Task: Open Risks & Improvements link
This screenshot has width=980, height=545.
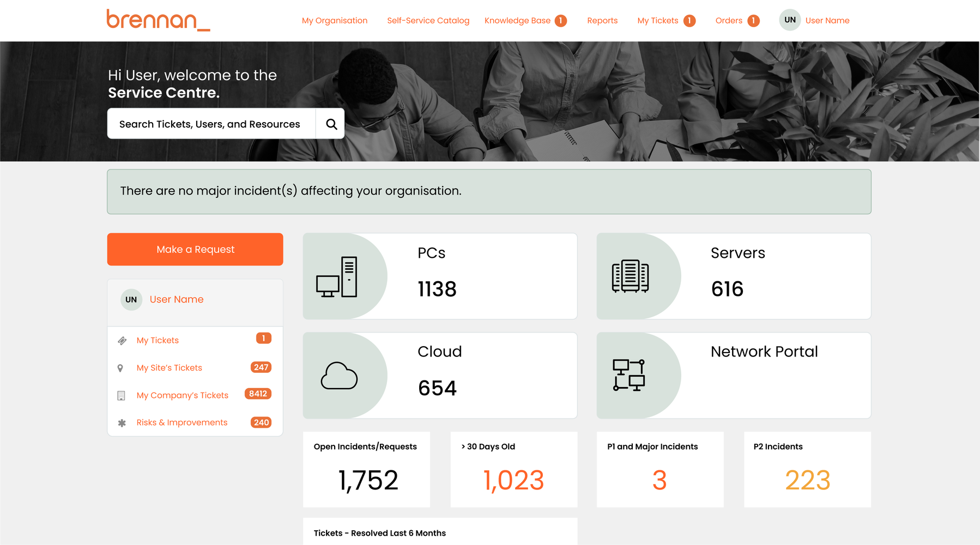Action: [182, 422]
